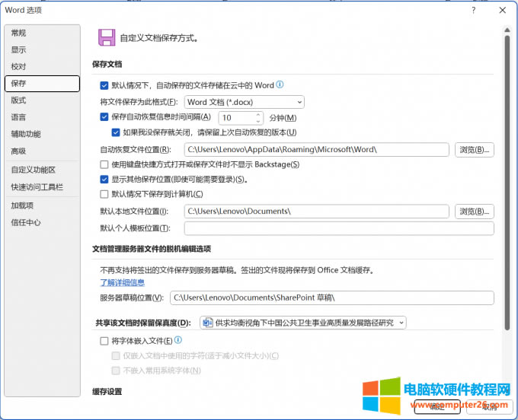Close the Word 选项 dialog
518x420 pixels.
(x=503, y=10)
